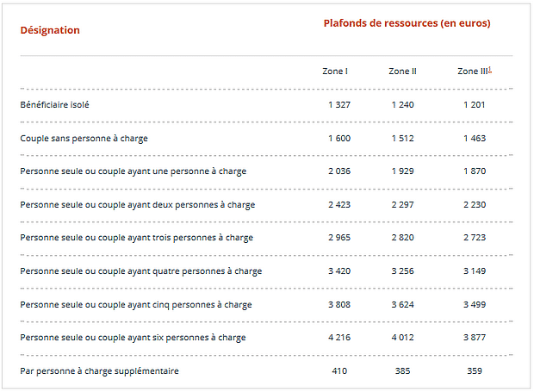Click the value 1 870 in Zone III
Image resolution: width=534 pixels, height=392 pixels.
pyautogui.click(x=475, y=171)
